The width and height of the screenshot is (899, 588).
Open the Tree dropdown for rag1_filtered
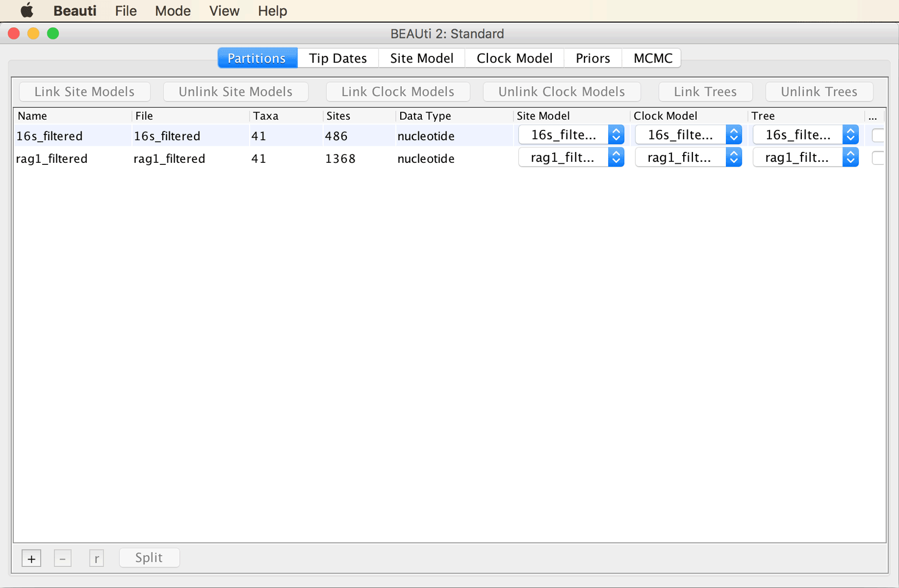point(806,158)
